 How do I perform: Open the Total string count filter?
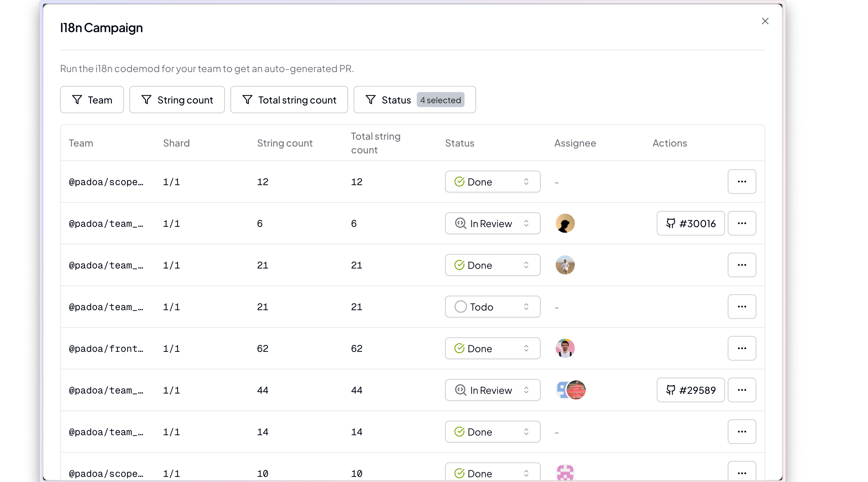289,100
